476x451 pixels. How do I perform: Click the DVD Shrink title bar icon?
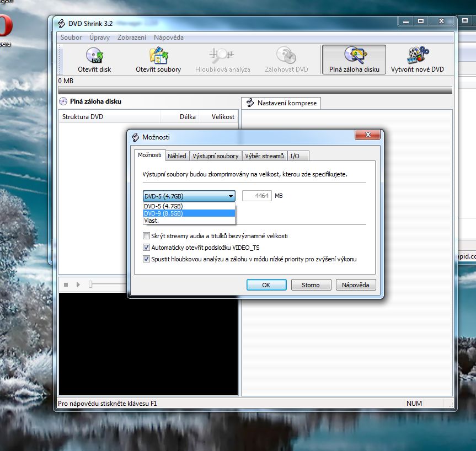point(61,24)
